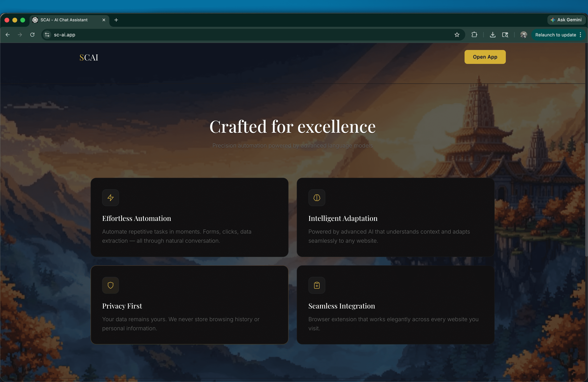Click the lightning bolt Effortless Automation icon
588x382 pixels.
point(110,198)
